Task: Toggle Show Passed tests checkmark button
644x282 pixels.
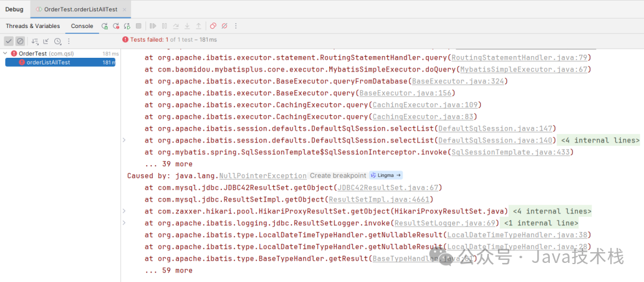Action: tap(8, 41)
